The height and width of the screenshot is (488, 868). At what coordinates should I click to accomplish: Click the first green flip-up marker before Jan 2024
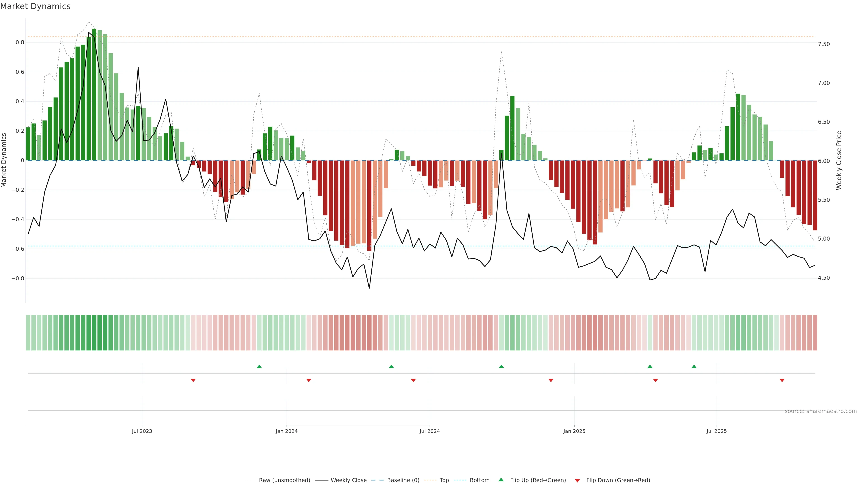pos(259,366)
